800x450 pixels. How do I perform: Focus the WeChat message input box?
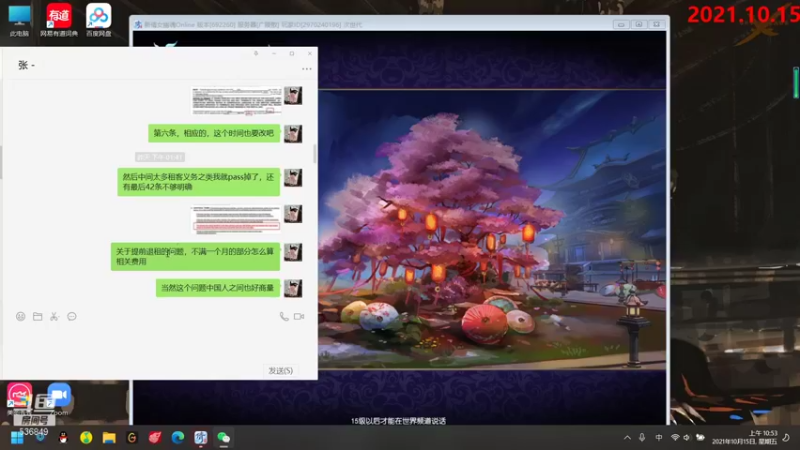(158, 343)
